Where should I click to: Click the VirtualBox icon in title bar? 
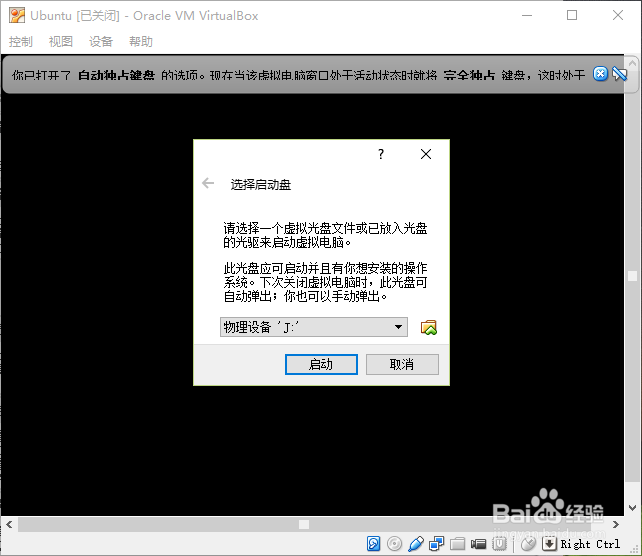tap(17, 16)
